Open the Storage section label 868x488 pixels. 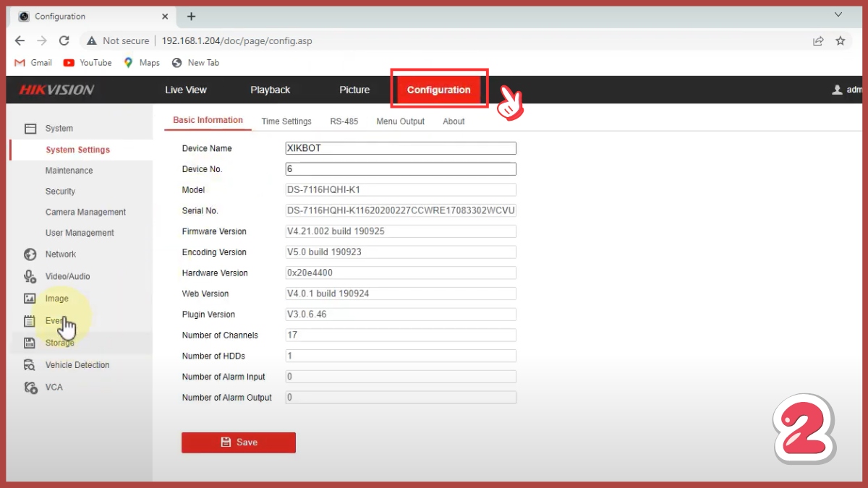point(60,343)
